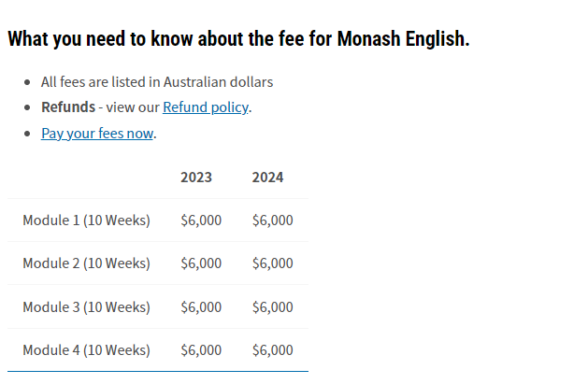Click the Module 2 (10 Weeks) row label
The image size is (588, 384).
pyautogui.click(x=86, y=263)
